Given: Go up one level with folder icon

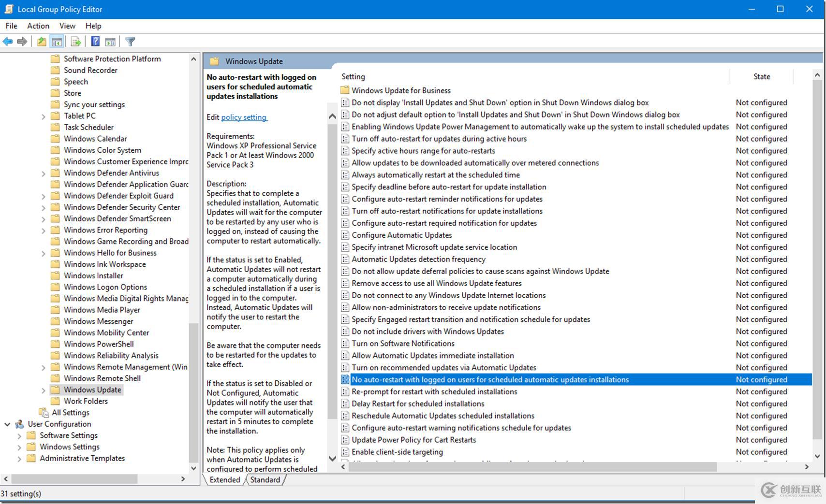Looking at the screenshot, I should pyautogui.click(x=42, y=42).
